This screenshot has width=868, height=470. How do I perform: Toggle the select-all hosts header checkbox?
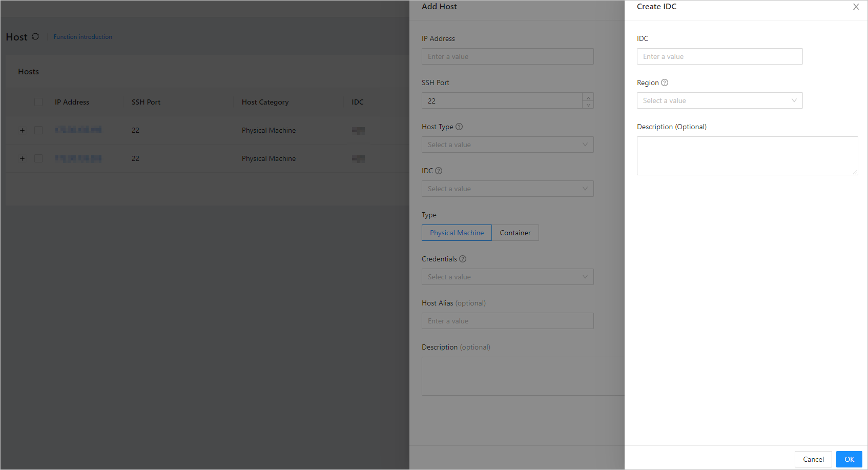(38, 102)
